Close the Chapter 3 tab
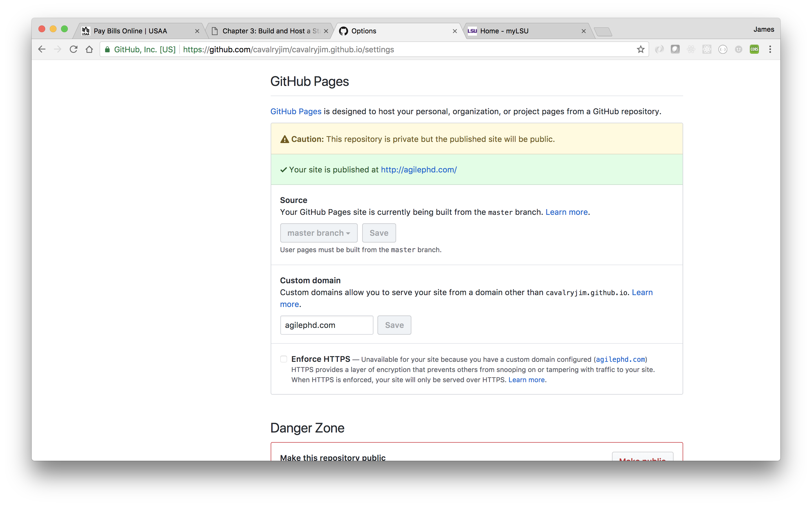Screen dimensions: 812x506 [326, 31]
